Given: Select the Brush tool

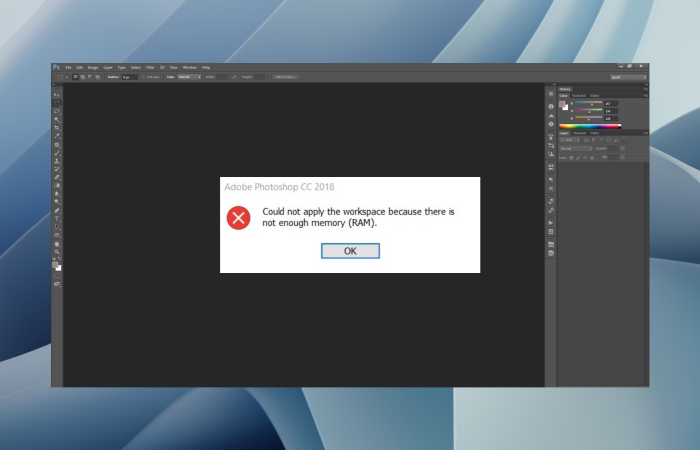Looking at the screenshot, I should (x=57, y=153).
